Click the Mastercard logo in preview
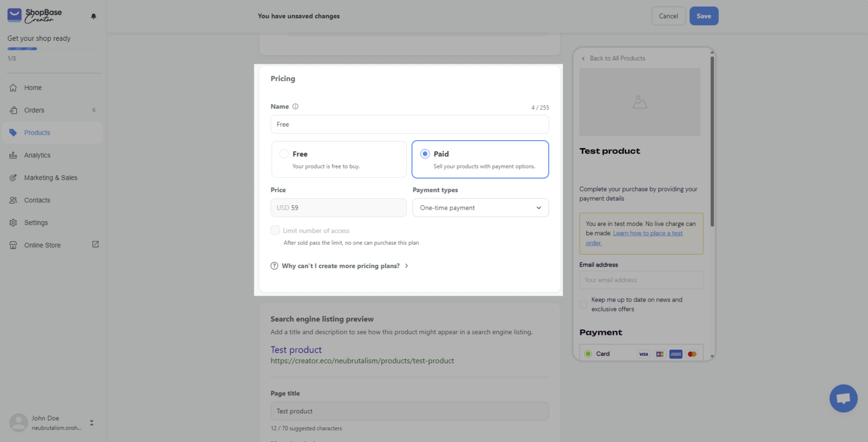 pyautogui.click(x=692, y=354)
